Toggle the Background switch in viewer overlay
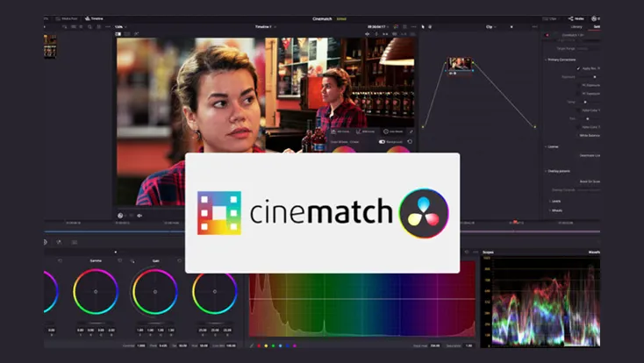The image size is (644, 363). coord(382,142)
